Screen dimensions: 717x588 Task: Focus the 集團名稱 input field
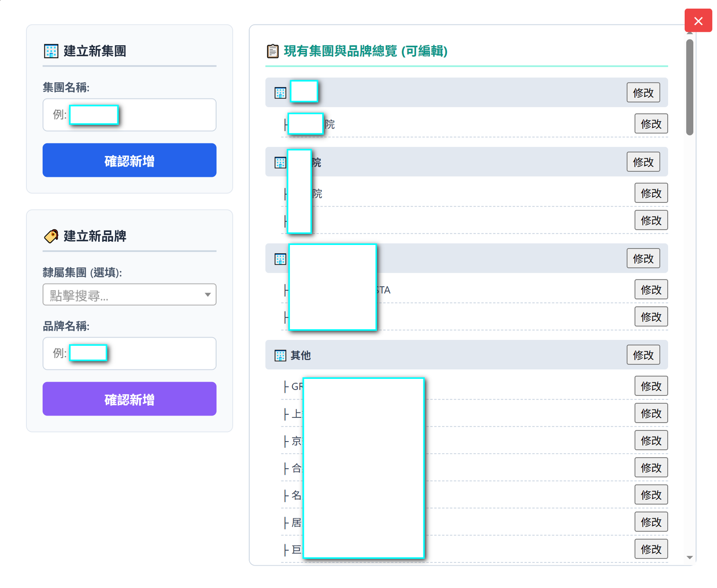(130, 115)
